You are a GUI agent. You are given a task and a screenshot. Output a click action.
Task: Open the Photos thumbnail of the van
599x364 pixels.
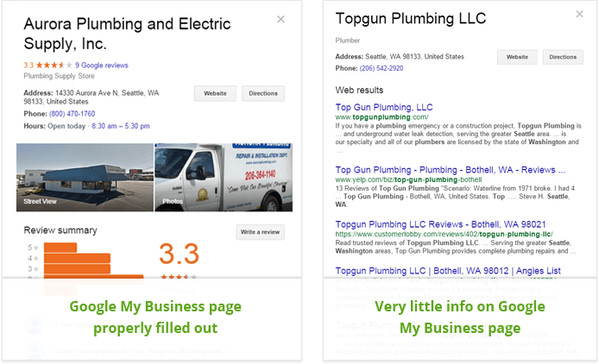pyautogui.click(x=224, y=177)
